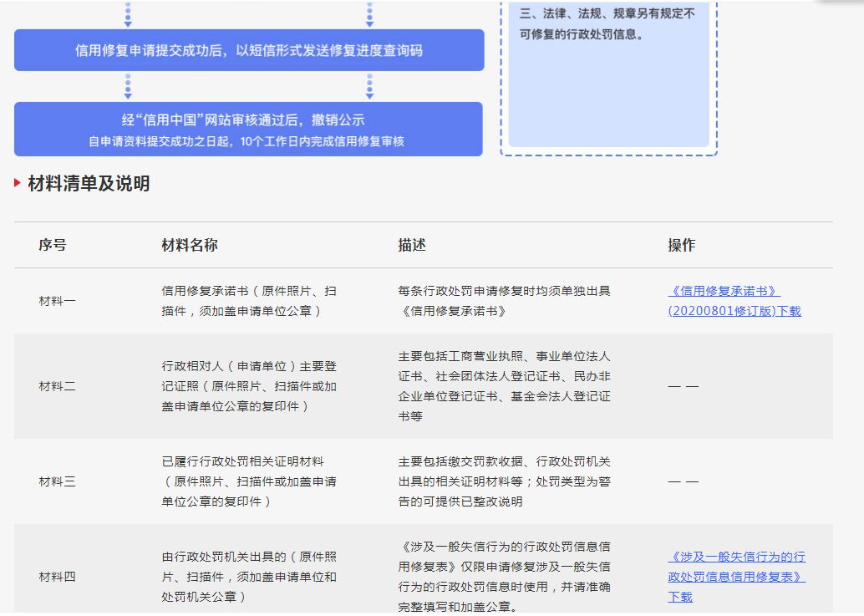Click the 信用修复申请提交成功后 flow step box
Image resolution: width=864 pixels, height=616 pixels.
pyautogui.click(x=249, y=50)
